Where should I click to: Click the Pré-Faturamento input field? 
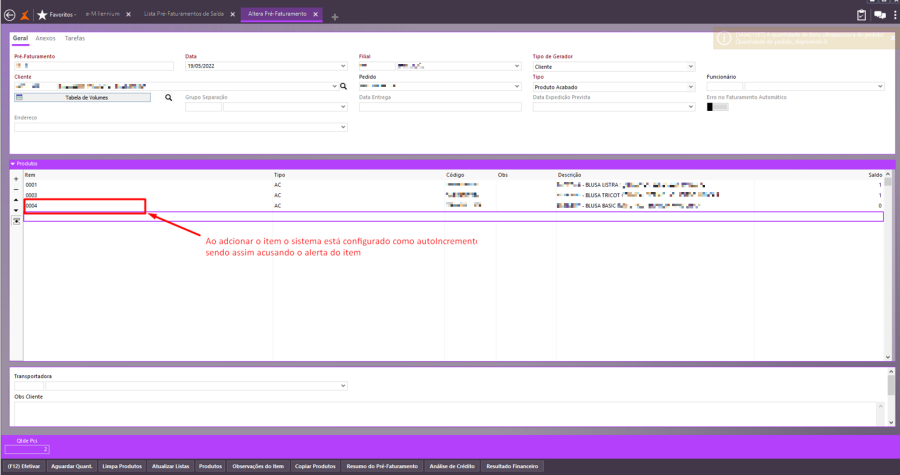click(x=94, y=66)
